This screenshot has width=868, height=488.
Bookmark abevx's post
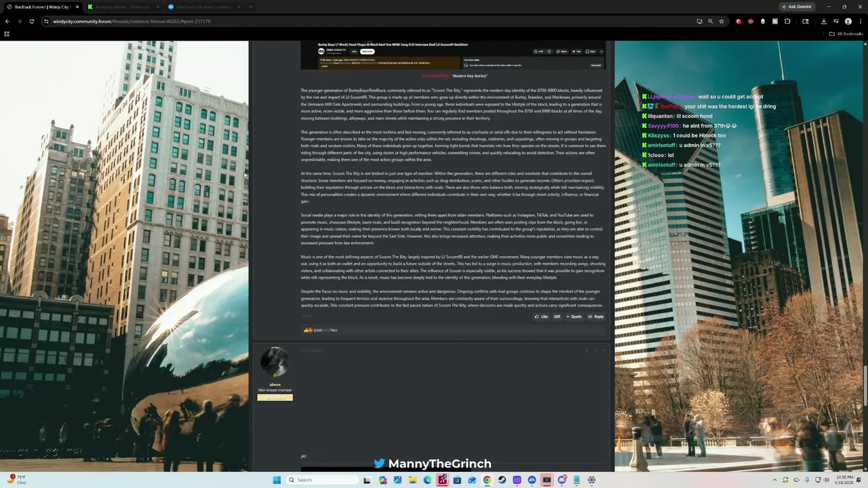point(595,350)
